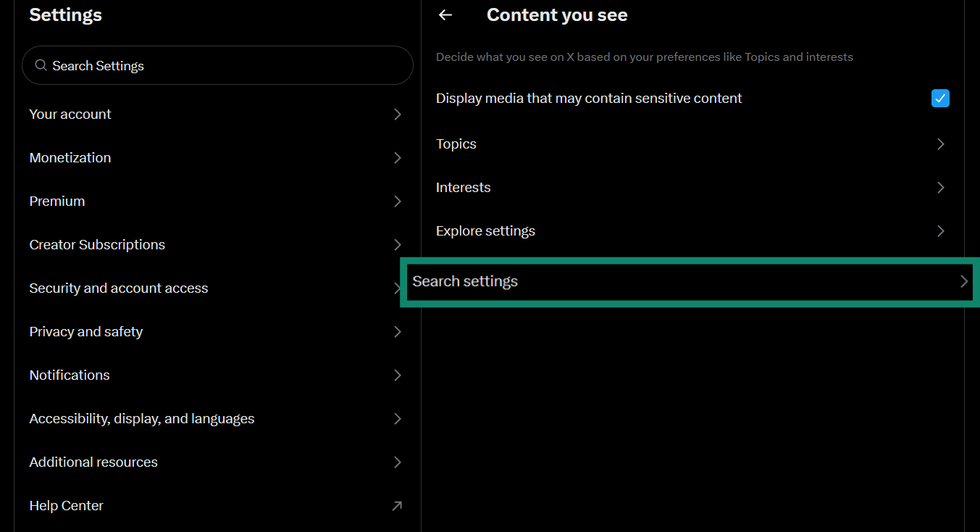Image resolution: width=980 pixels, height=532 pixels.
Task: Click the magnifier icon in Search Settings
Action: point(41,65)
